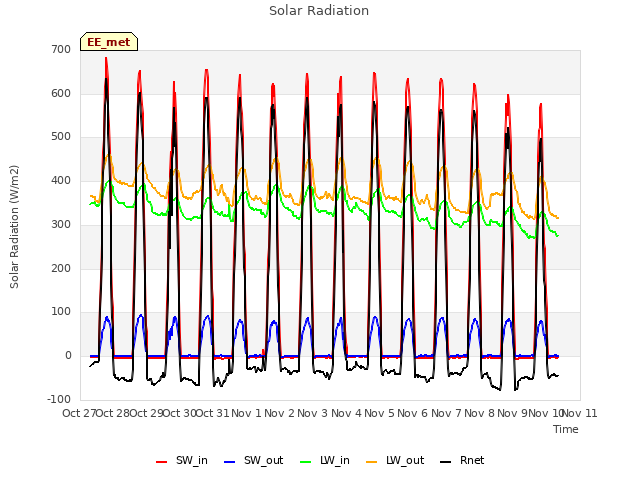Click the -100 y-axis tick label

click(59, 399)
